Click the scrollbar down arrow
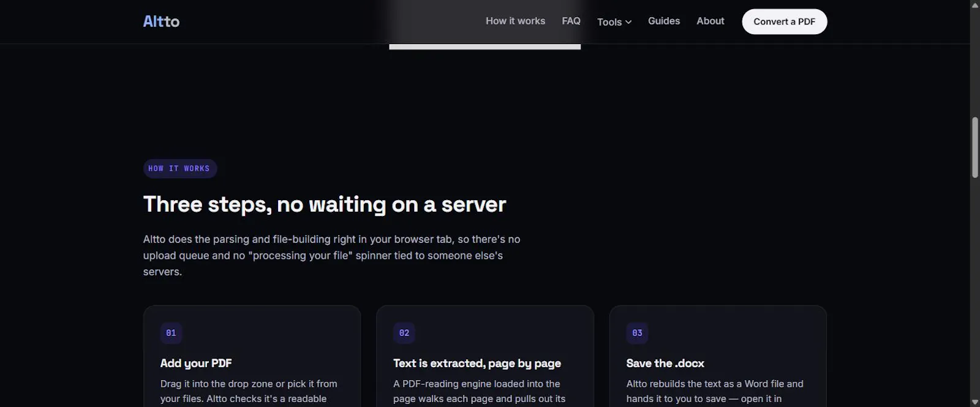The width and height of the screenshot is (980, 407). (x=974, y=402)
